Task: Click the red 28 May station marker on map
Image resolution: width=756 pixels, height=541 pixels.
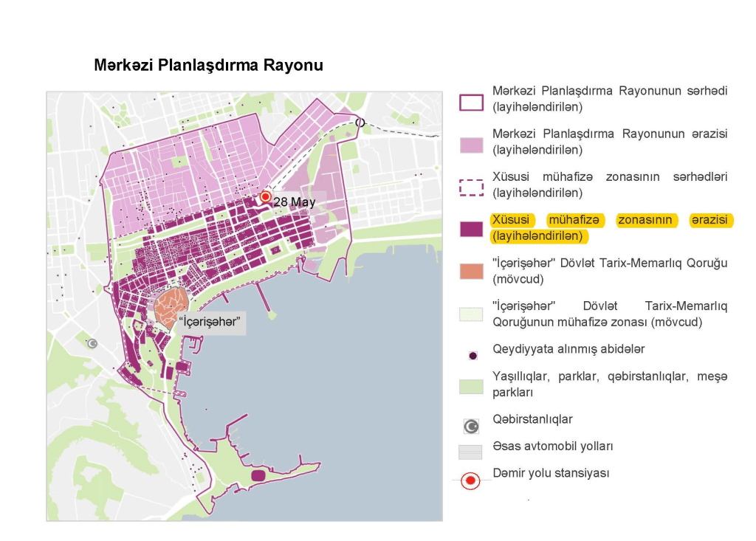Action: (x=265, y=197)
